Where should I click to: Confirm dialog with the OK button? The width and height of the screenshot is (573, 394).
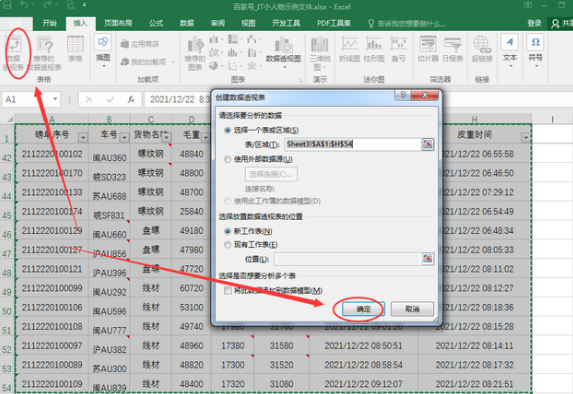tap(363, 309)
